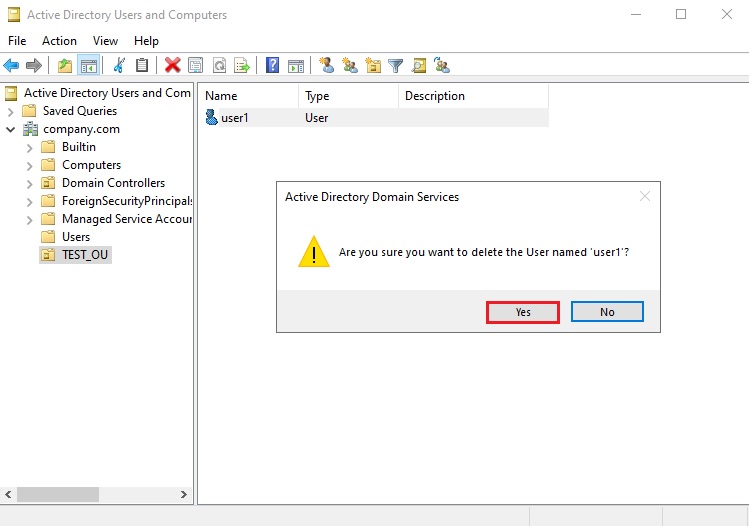749x526 pixels.
Task: Click the Create new user icon
Action: pos(326,66)
